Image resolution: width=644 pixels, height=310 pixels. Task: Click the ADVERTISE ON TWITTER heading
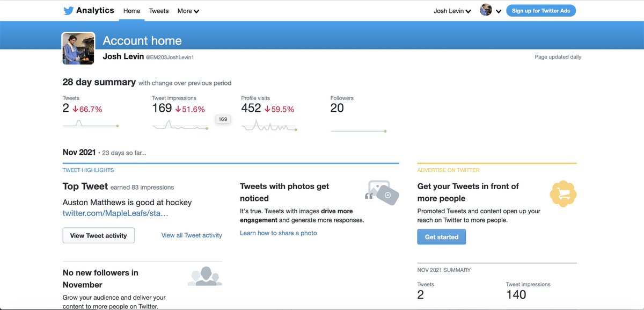click(x=449, y=170)
